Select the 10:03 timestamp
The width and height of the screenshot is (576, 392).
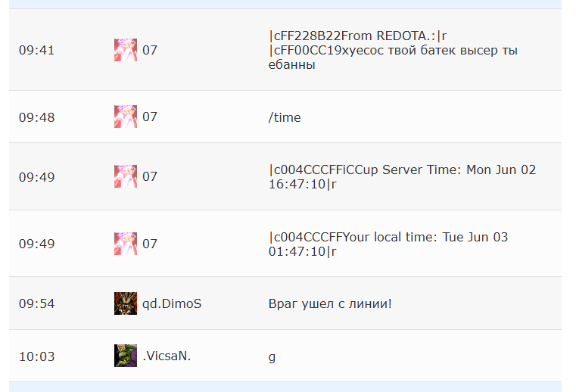36,356
